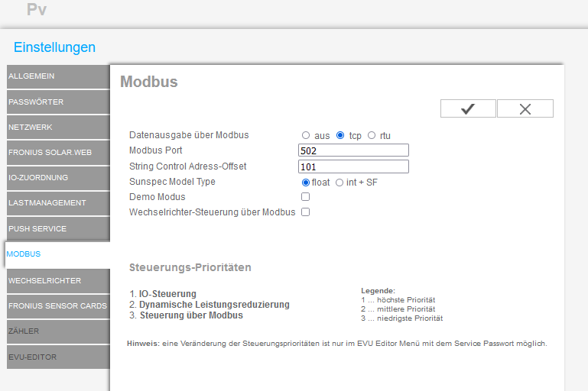Click the Modbus Port input field
This screenshot has height=391, width=588.
pos(353,150)
